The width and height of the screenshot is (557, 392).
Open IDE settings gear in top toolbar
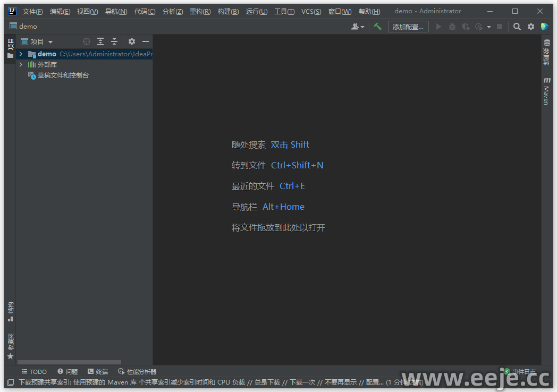pyautogui.click(x=530, y=27)
